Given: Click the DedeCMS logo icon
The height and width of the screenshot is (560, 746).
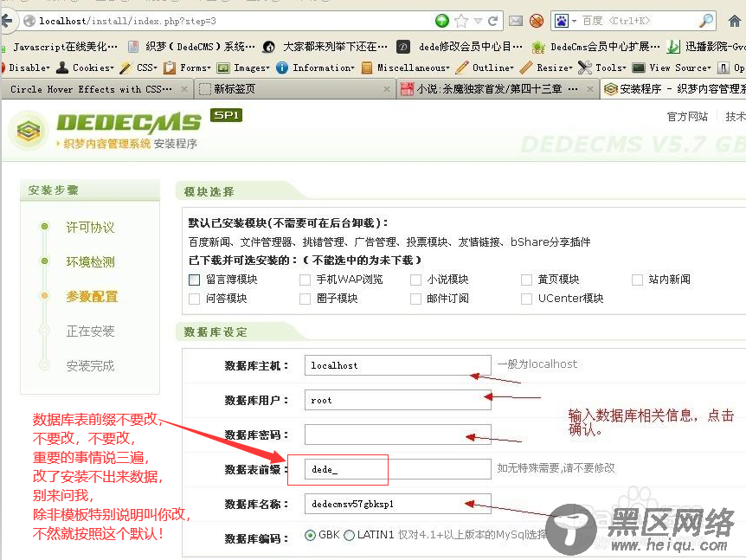Looking at the screenshot, I should click(x=29, y=131).
